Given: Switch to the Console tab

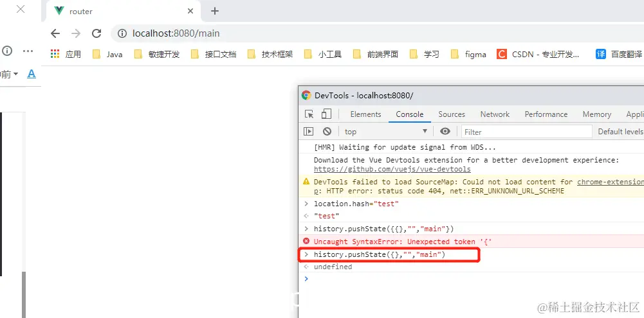Looking at the screenshot, I should [409, 114].
